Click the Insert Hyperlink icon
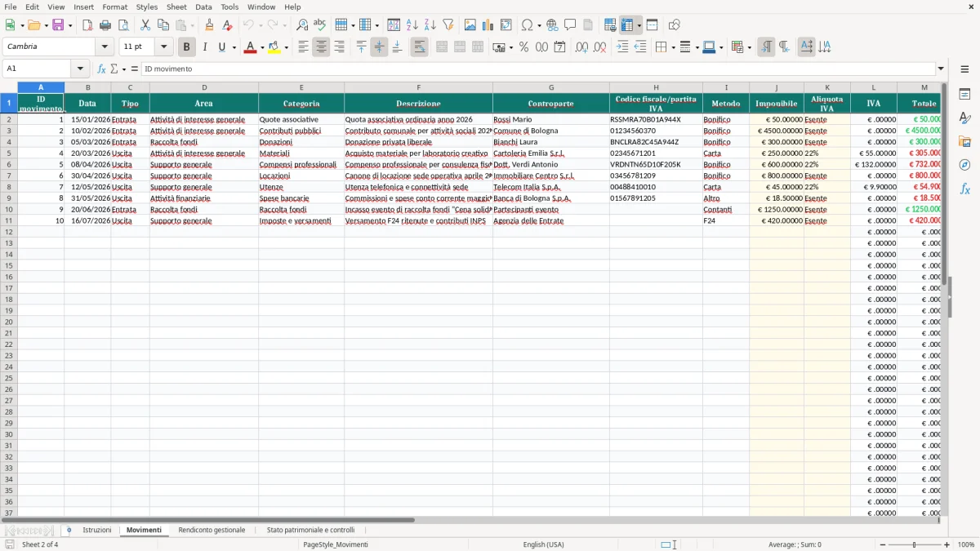 pyautogui.click(x=552, y=25)
